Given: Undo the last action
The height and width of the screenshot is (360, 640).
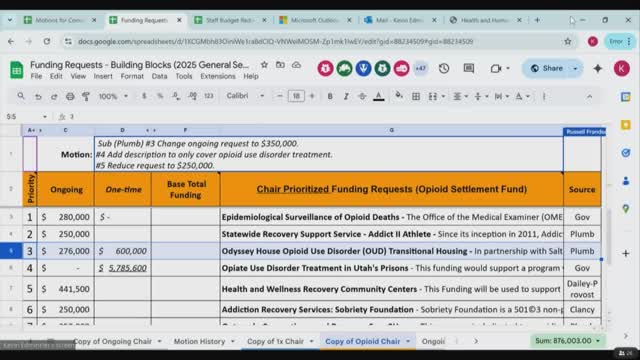Looking at the screenshot, I should click(x=38, y=96).
